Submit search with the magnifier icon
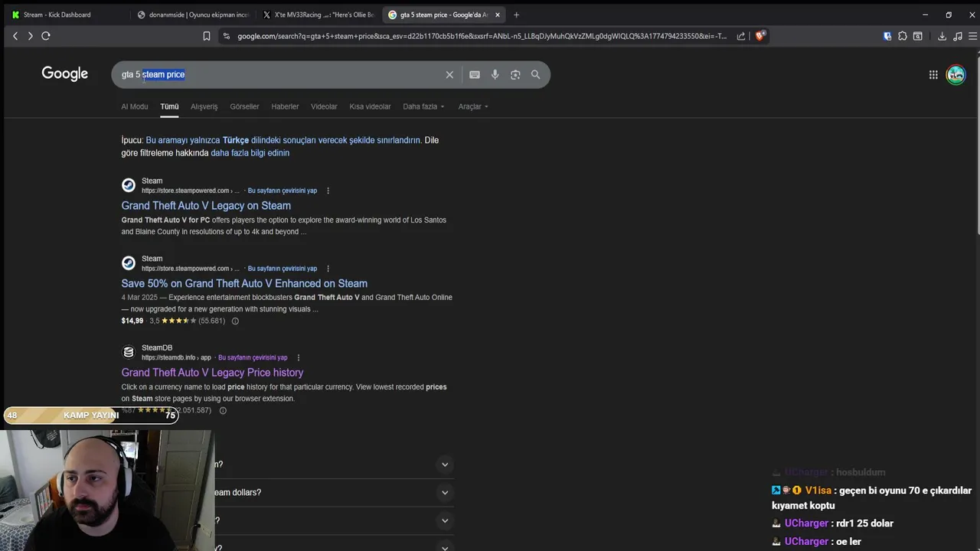The width and height of the screenshot is (980, 551). click(x=536, y=74)
